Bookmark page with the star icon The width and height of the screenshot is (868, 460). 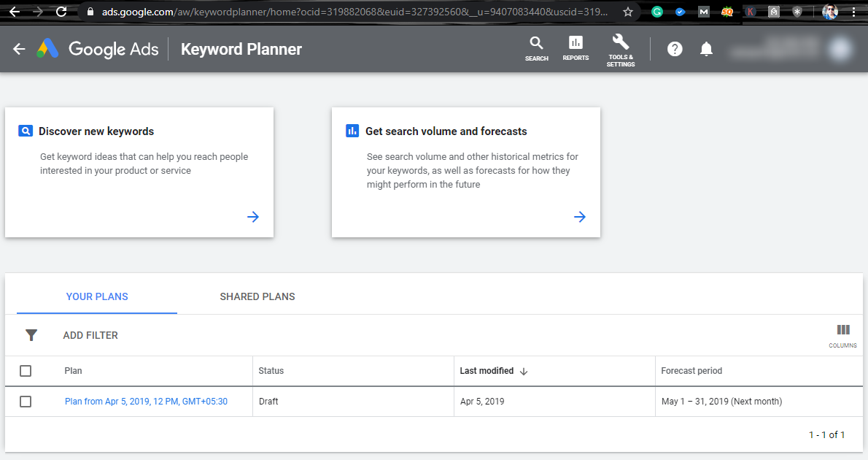628,12
